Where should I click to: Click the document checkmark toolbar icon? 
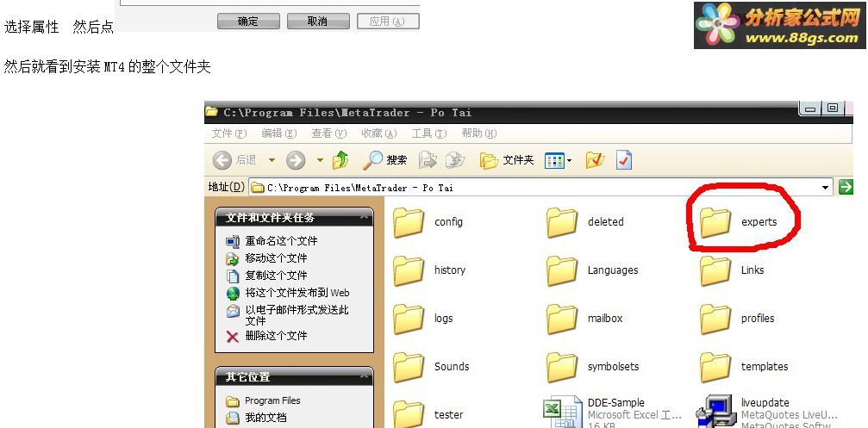[624, 160]
